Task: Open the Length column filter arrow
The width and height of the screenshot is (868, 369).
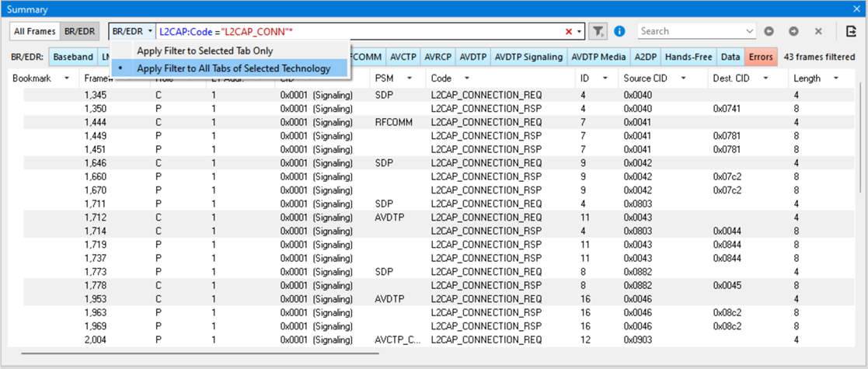Action: coord(835,78)
